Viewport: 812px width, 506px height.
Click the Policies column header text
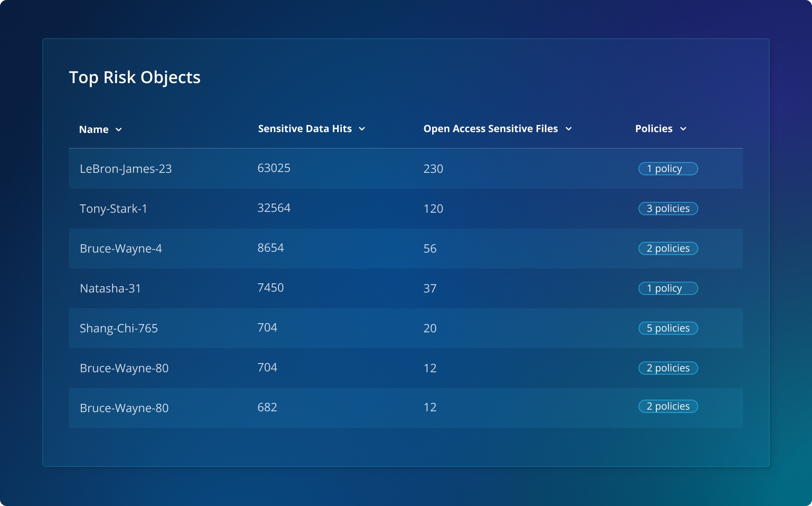coord(654,129)
